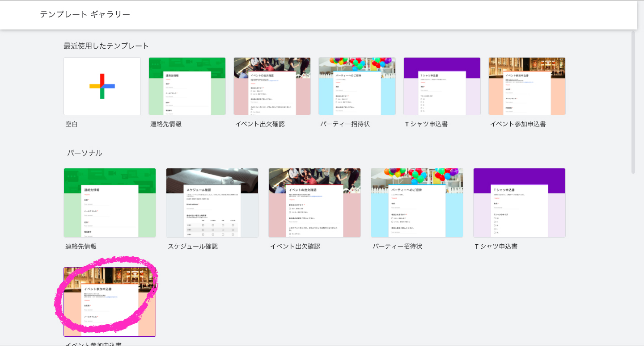Image resolution: width=644 pixels, height=347 pixels.
Task: Select イベント出欠確認 template in パーソナル section
Action: (314, 203)
